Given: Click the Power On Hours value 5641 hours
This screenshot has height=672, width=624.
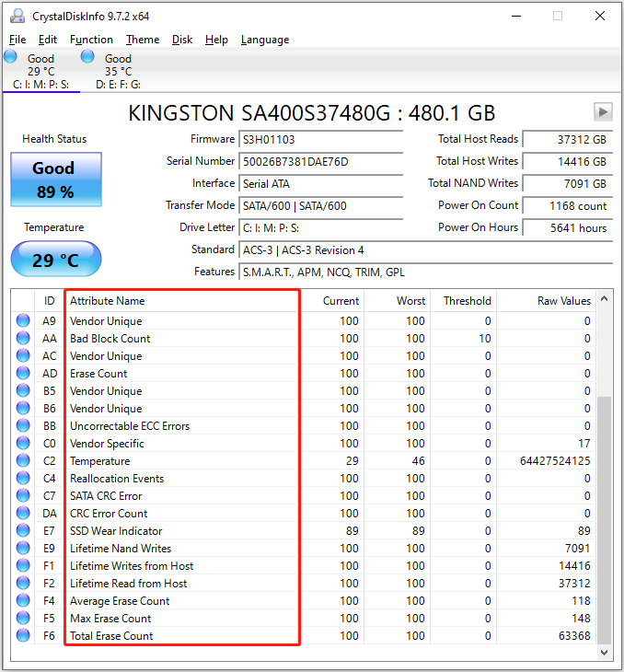Looking at the screenshot, I should pyautogui.click(x=568, y=228).
